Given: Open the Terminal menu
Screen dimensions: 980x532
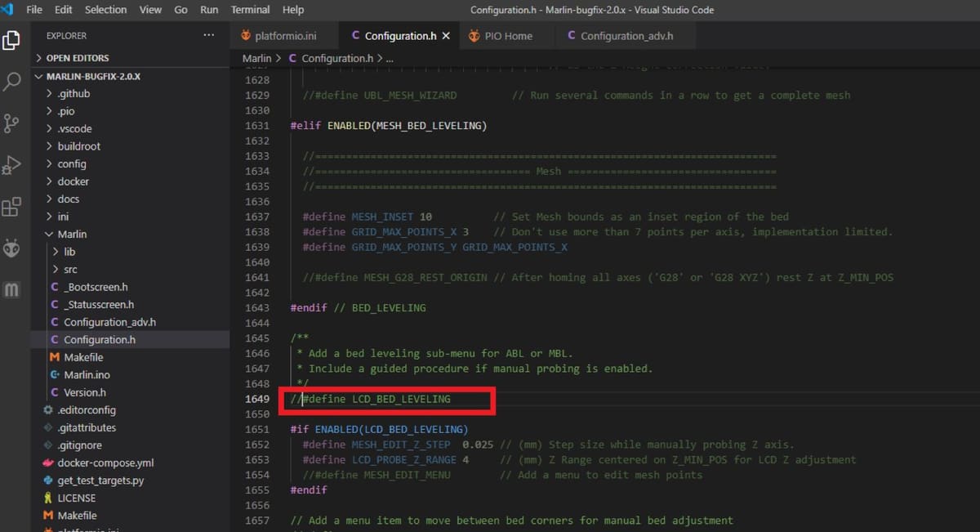Looking at the screenshot, I should pos(250,10).
